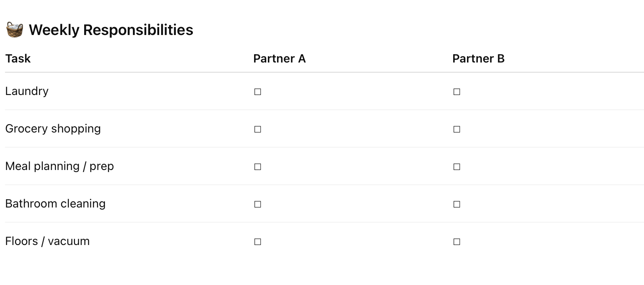
Task: Tick Grocery shopping for Partner A
Action: click(x=257, y=129)
